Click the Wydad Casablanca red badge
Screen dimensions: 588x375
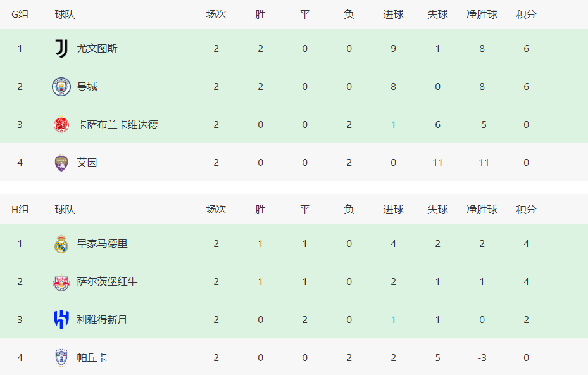click(61, 125)
